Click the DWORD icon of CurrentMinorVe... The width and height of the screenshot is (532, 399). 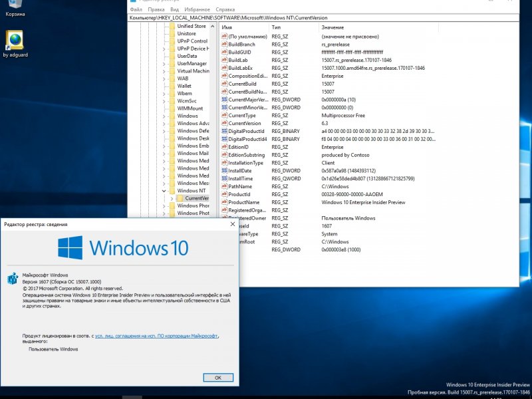(x=224, y=107)
